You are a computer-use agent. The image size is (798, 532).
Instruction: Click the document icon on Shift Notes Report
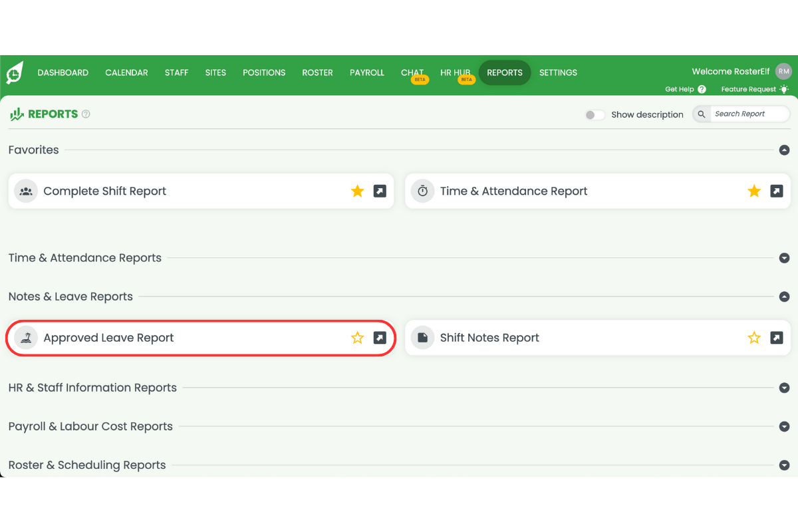pyautogui.click(x=422, y=338)
